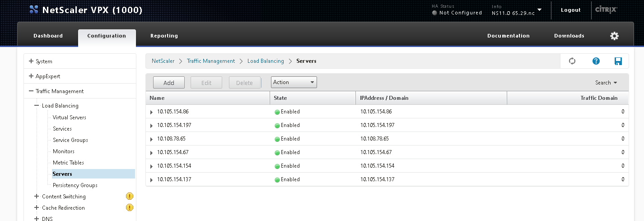Image resolution: width=644 pixels, height=221 pixels.
Task: Open the Action dropdown menu
Action: click(294, 82)
